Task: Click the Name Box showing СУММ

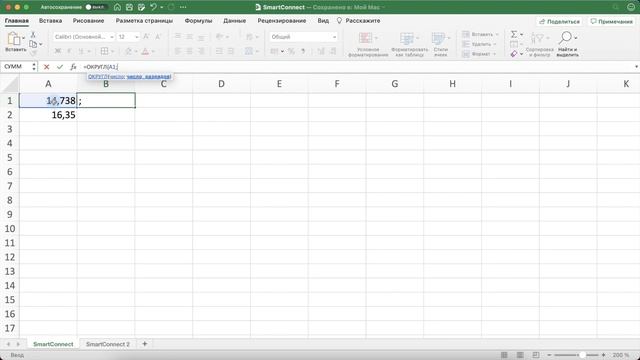Action: (x=19, y=67)
